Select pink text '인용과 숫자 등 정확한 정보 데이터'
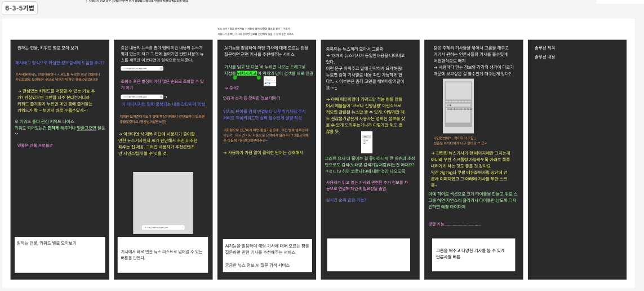Viewport: 644px width, 291px height. click(252, 98)
